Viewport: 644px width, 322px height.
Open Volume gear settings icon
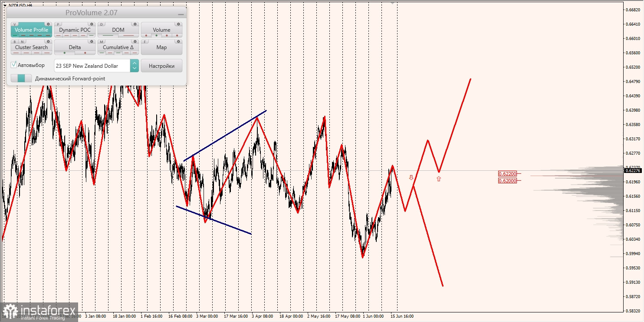(178, 24)
